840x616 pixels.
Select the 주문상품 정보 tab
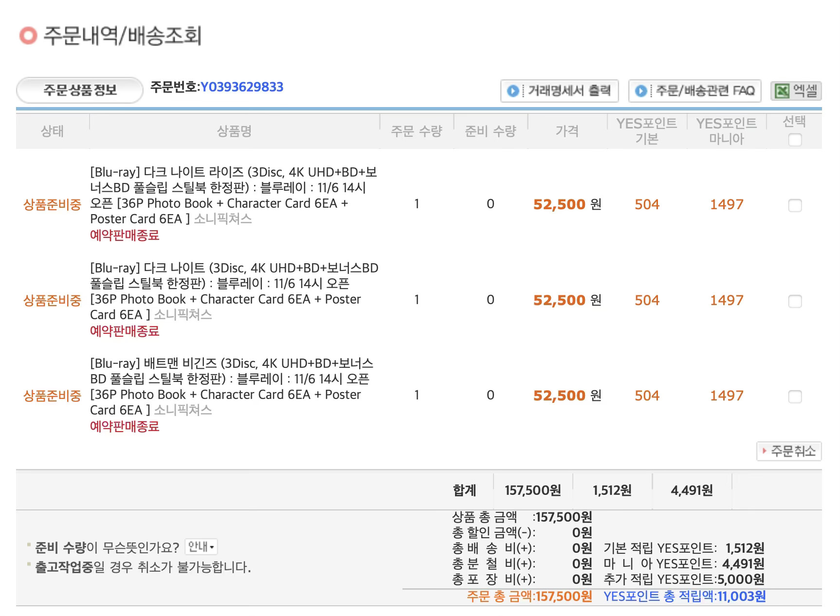[80, 90]
